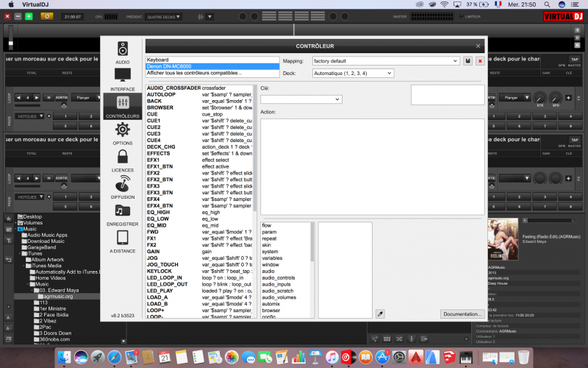
Task: Open Finder from the Dock
Action: pos(65,357)
